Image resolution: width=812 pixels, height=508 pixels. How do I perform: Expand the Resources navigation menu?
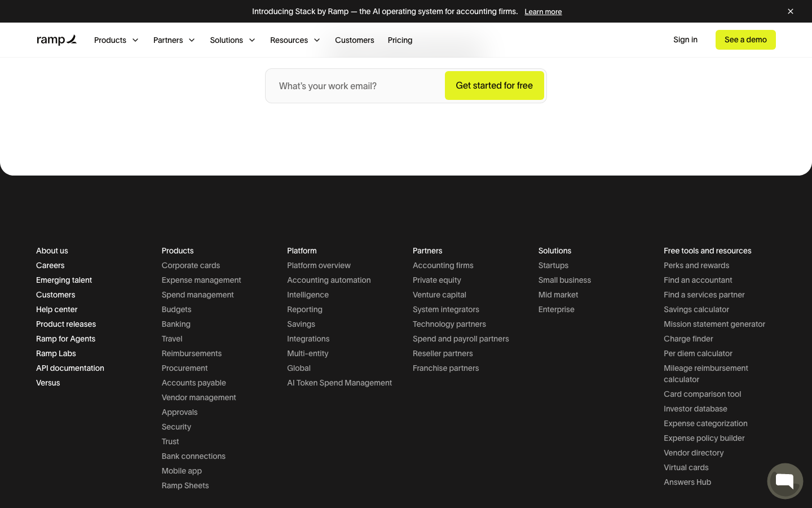(295, 40)
